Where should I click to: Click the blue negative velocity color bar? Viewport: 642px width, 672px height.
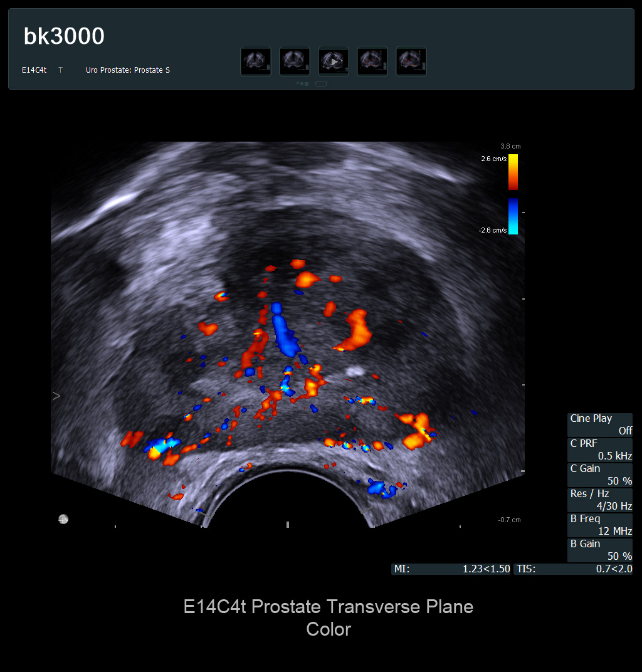coord(513,216)
